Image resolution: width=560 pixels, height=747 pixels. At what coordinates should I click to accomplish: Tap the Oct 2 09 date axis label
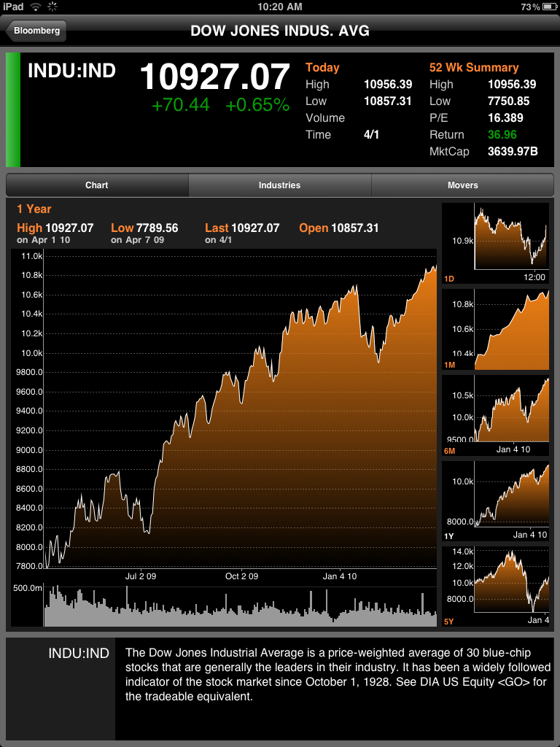coord(241,576)
